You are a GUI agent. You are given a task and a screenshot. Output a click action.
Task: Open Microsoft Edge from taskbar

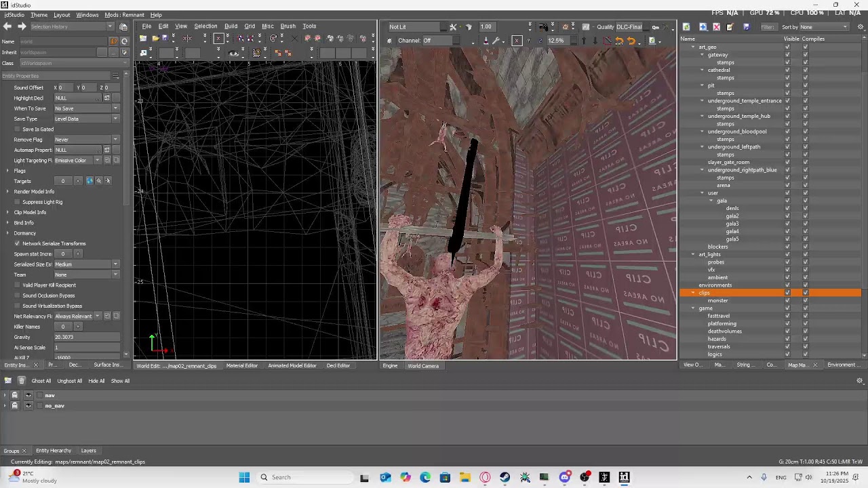[x=425, y=477]
